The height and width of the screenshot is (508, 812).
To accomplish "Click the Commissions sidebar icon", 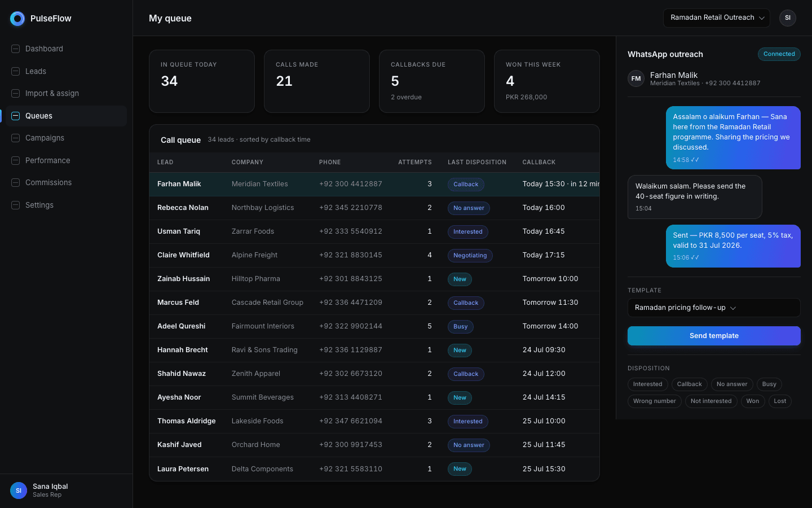I will pos(16,183).
